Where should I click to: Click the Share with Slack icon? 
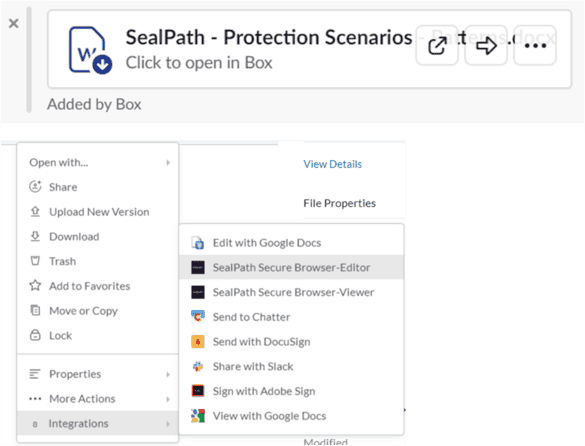(x=198, y=367)
